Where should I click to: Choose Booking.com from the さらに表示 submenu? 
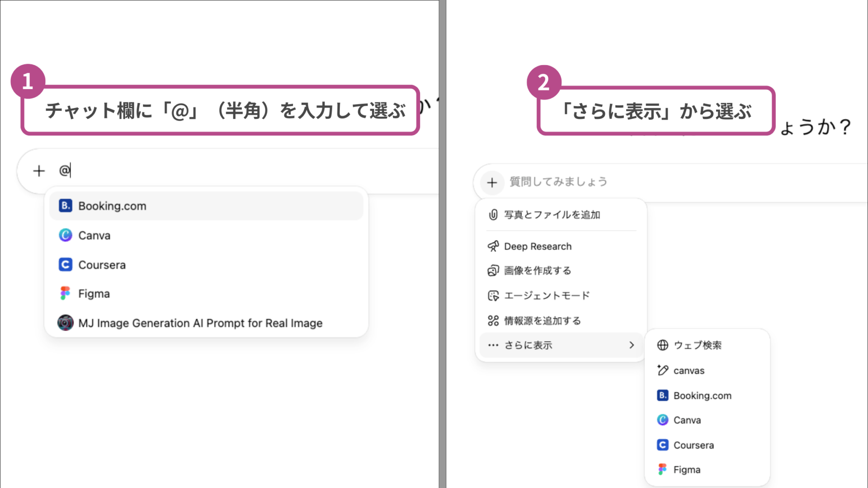(703, 395)
